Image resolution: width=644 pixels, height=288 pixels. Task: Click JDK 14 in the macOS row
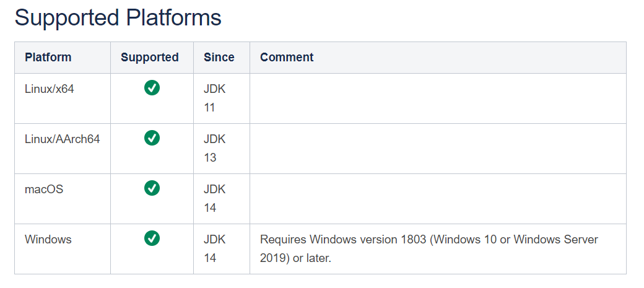coord(214,198)
